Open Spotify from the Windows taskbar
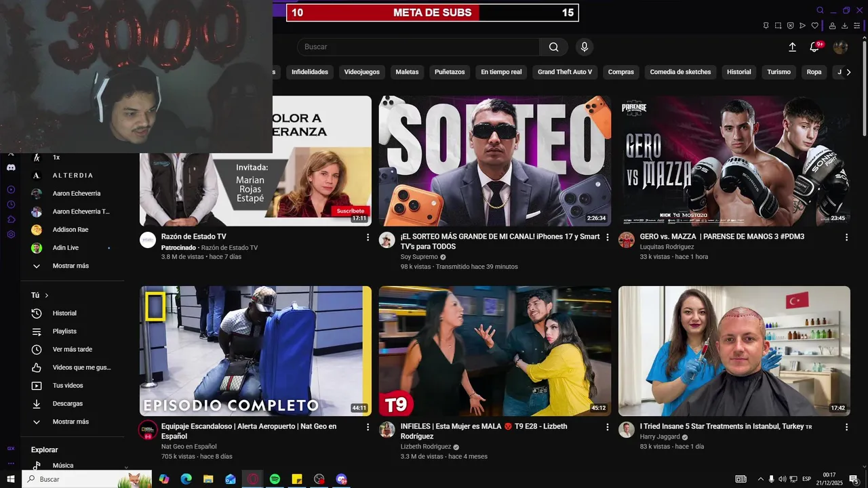The image size is (868, 488). click(x=275, y=479)
